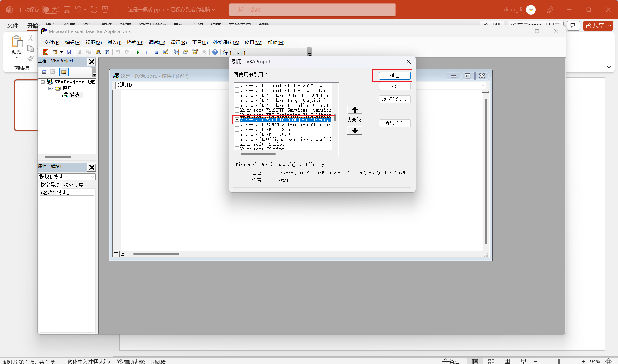Click the Redo icon in VBA toolbar
618x364 pixels.
tap(127, 52)
